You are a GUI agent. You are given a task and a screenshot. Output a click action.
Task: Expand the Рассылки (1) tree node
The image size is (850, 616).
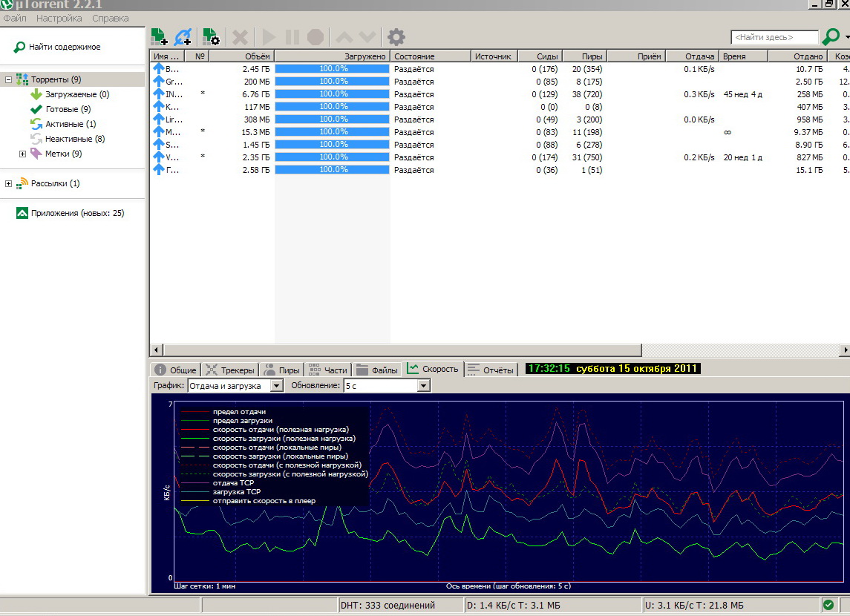pyautogui.click(x=9, y=183)
